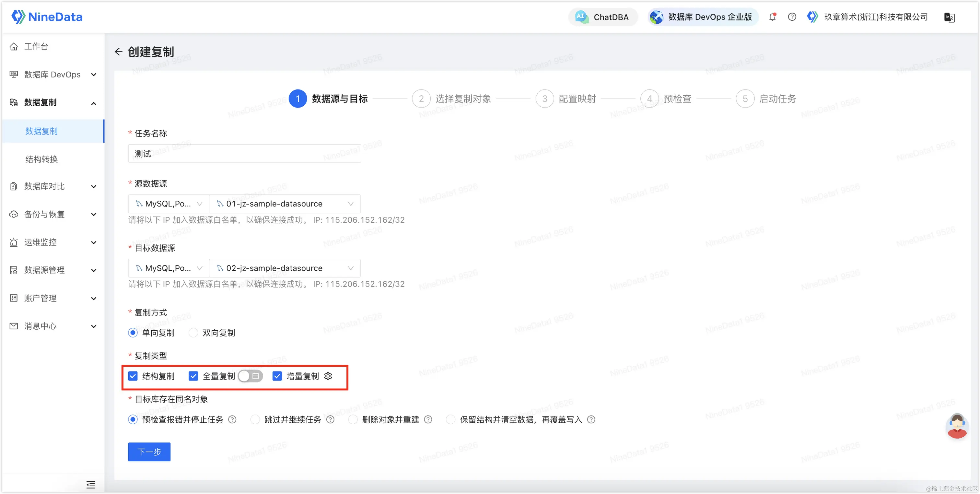Open the help question mark icon in header
The image size is (980, 494).
pyautogui.click(x=792, y=17)
